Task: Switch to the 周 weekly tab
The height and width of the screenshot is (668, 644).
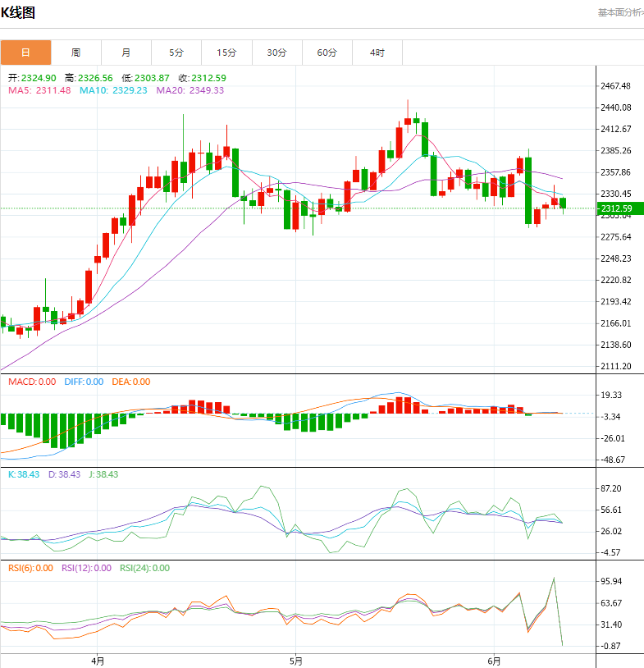Action: coord(75,53)
